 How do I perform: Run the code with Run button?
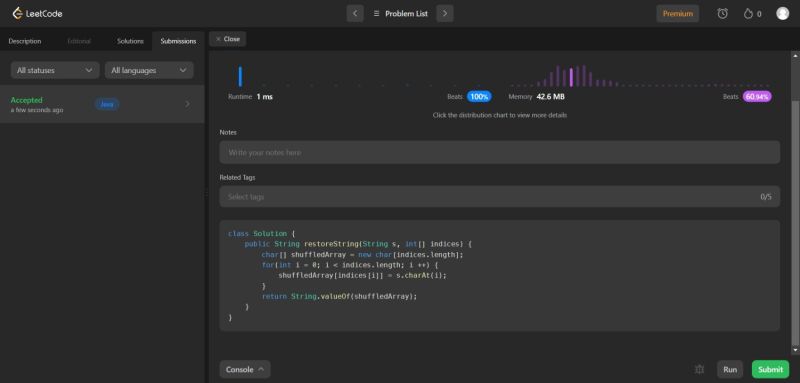(x=730, y=369)
